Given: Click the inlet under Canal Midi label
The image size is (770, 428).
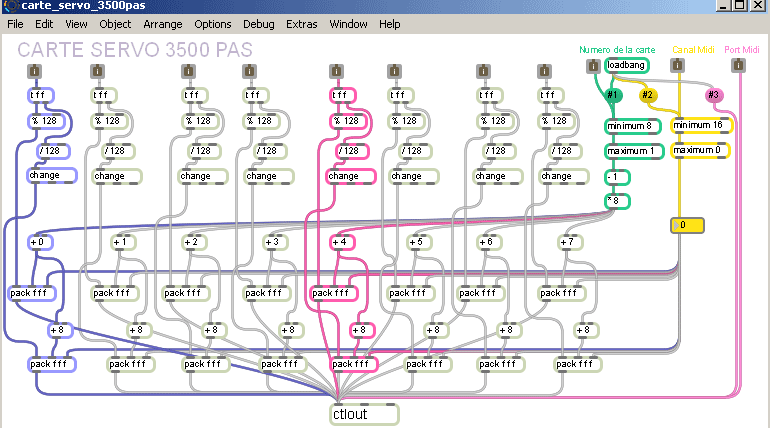Looking at the screenshot, I should click(x=679, y=66).
